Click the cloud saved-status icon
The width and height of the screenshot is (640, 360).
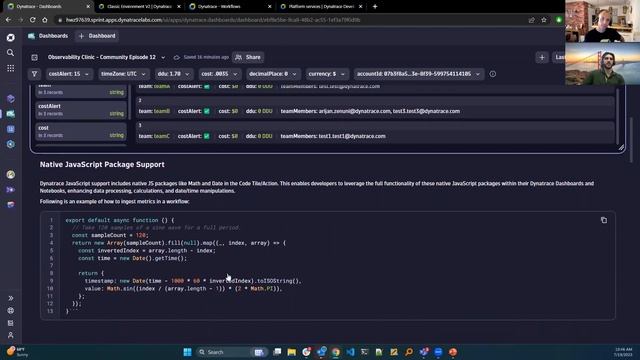176,58
